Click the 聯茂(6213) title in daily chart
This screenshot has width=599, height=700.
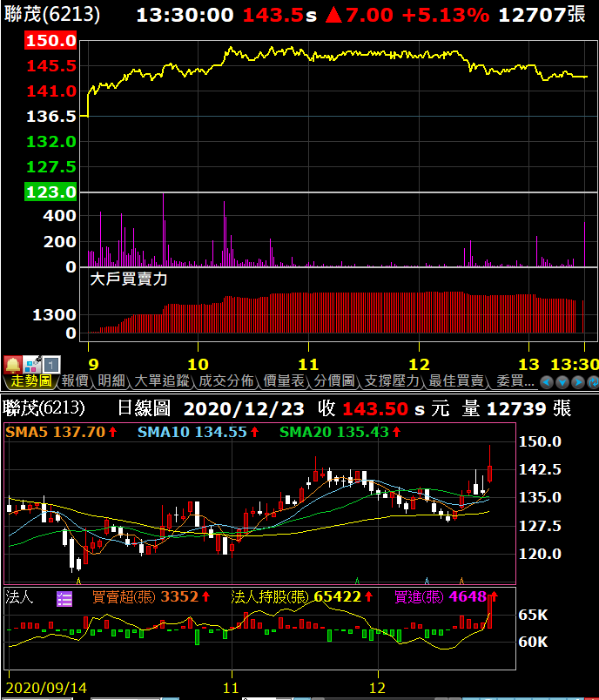[44, 408]
